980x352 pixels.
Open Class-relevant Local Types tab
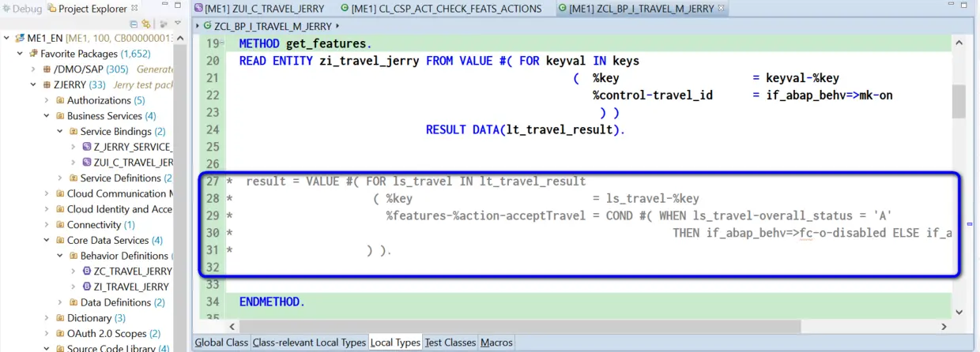coord(309,343)
